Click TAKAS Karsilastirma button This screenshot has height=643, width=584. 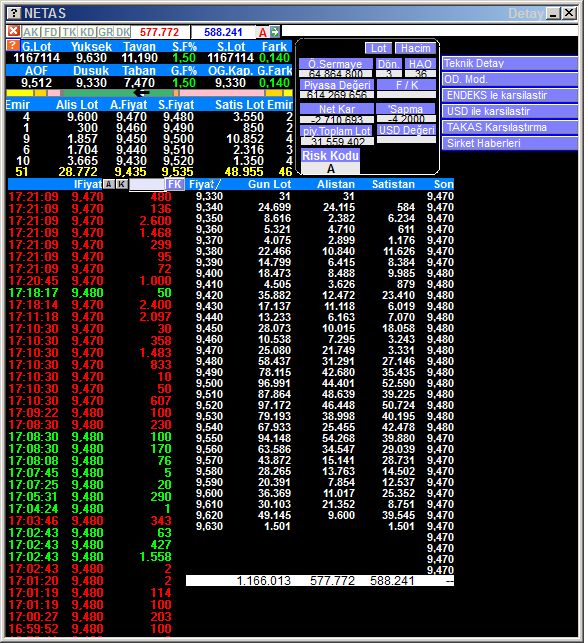(510, 127)
